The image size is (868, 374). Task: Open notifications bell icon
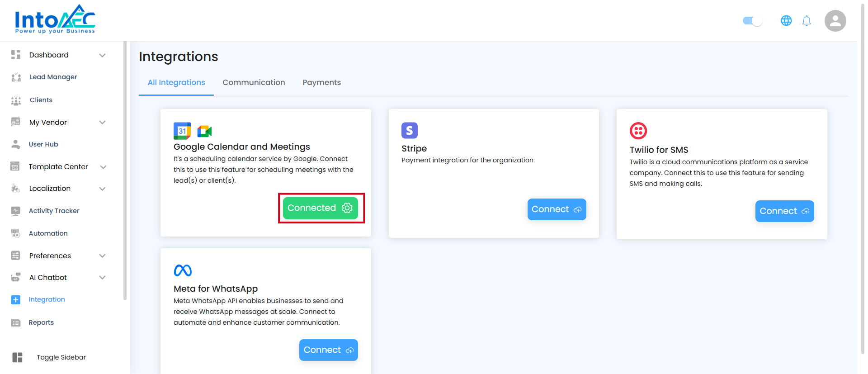click(807, 21)
